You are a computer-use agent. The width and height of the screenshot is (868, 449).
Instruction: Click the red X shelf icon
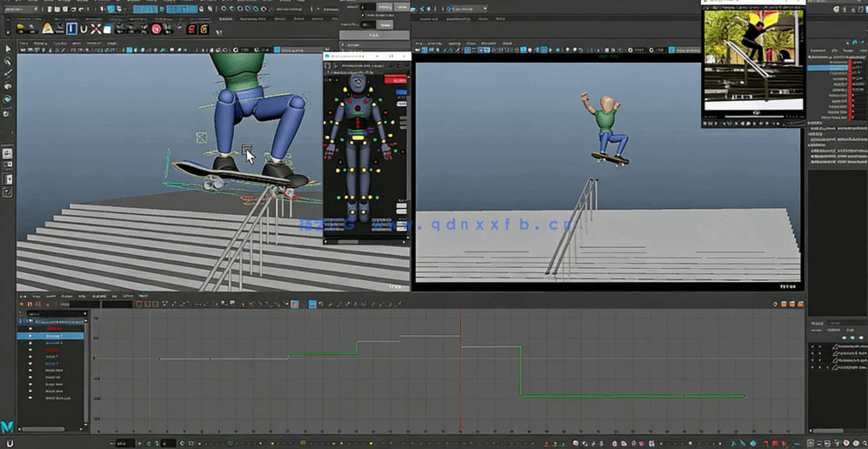[96, 29]
